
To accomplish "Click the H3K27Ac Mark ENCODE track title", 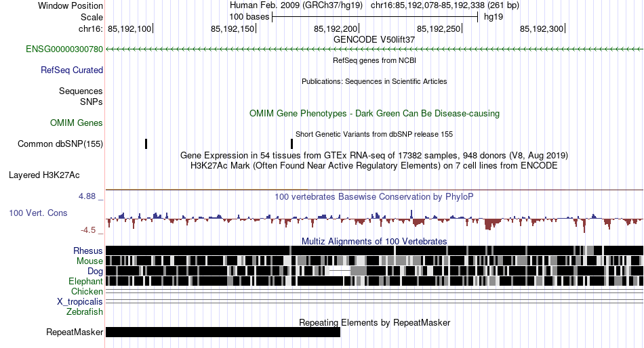I will click(x=374, y=166).
